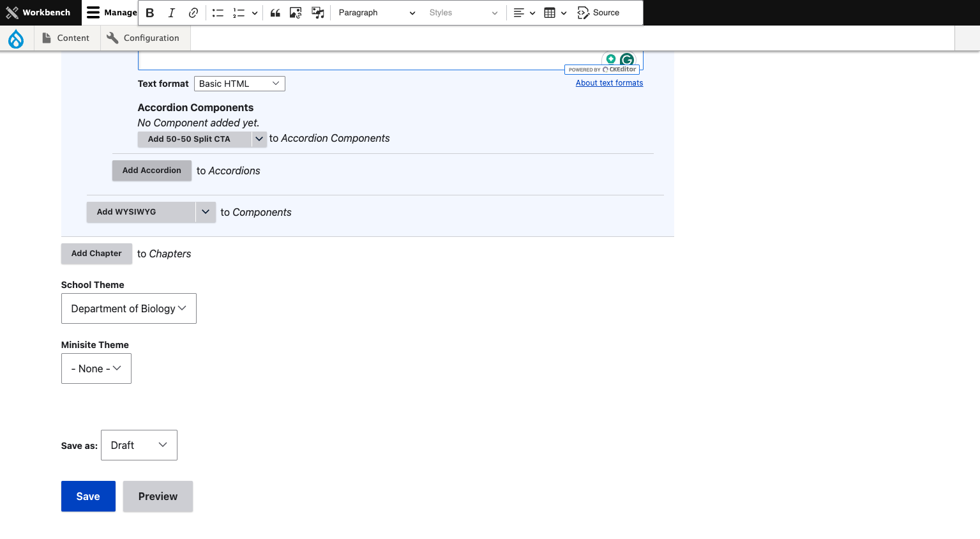Click the Powered by CKEditor badge
Screen dimensions: 980x539
point(602,70)
